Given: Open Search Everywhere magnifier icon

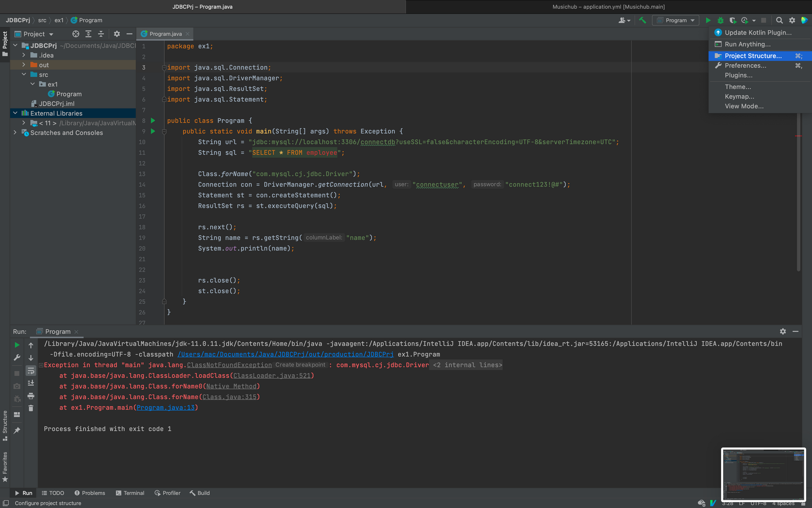Looking at the screenshot, I should (x=779, y=20).
